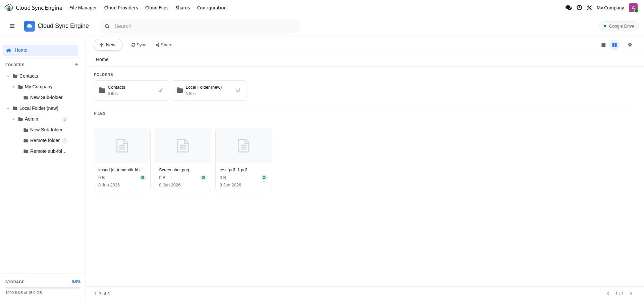Open the Cloud Files menu
644x301 pixels.
157,8
